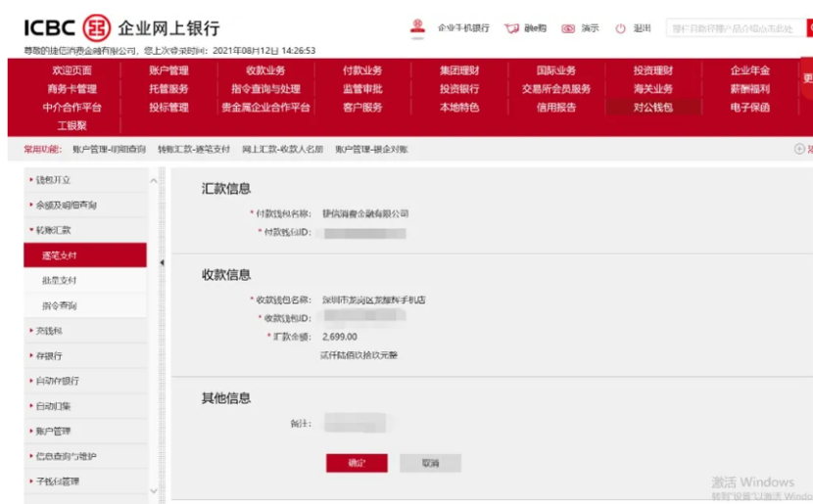Open 投资银行 menu
The image size is (813, 504).
[x=459, y=89]
